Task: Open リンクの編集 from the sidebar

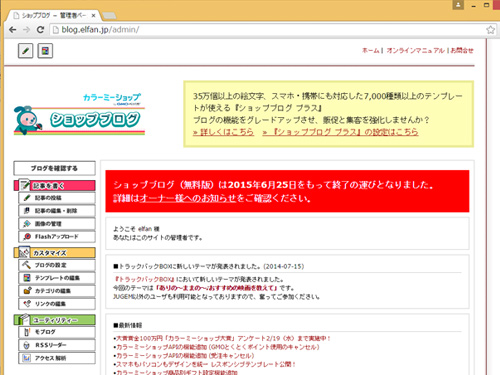Action: tap(57, 304)
